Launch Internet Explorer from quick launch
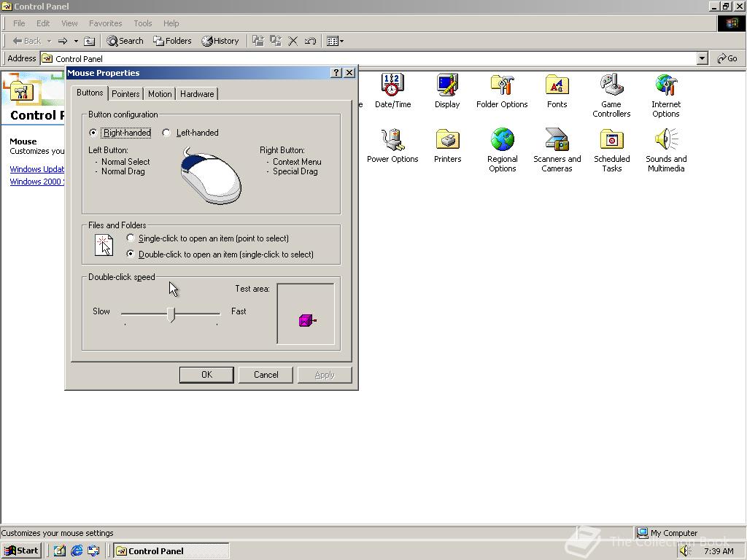This screenshot has height=560, width=747. point(76,551)
